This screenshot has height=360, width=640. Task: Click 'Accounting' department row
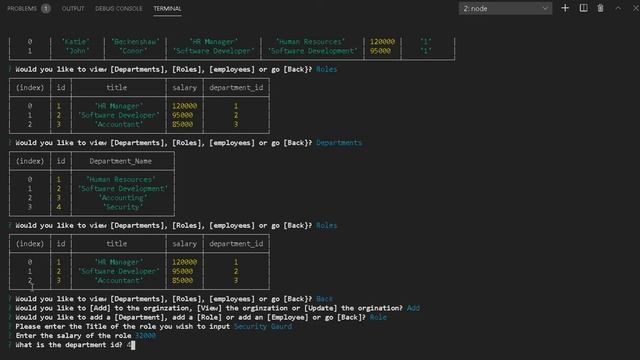click(x=123, y=198)
